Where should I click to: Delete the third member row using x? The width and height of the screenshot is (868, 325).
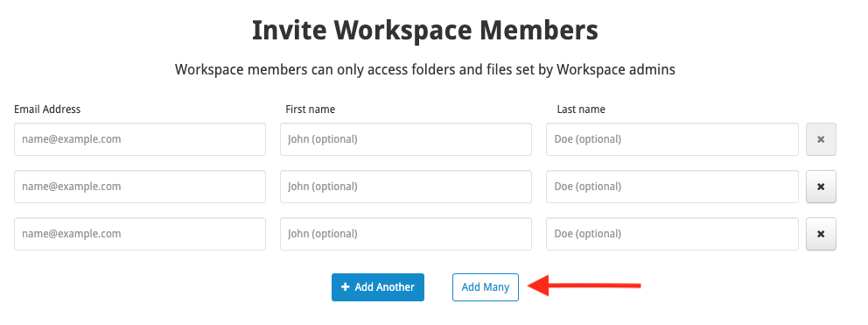click(x=821, y=234)
